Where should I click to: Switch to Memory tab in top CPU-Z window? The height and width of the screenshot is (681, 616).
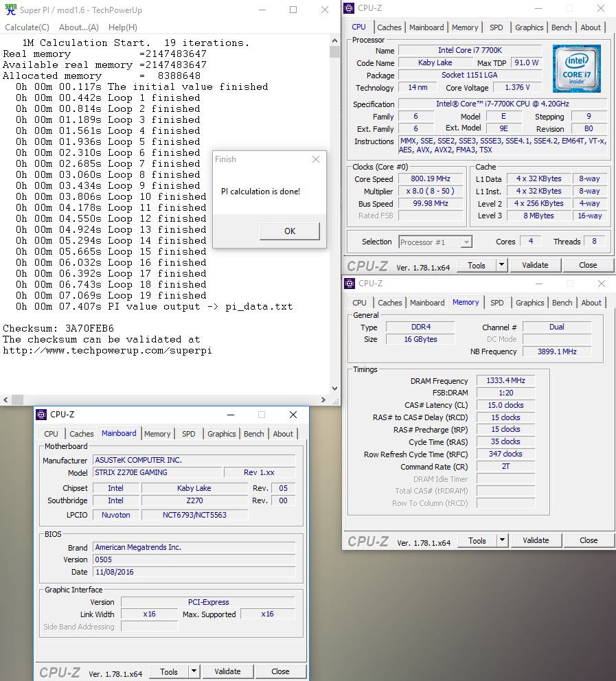point(465,27)
